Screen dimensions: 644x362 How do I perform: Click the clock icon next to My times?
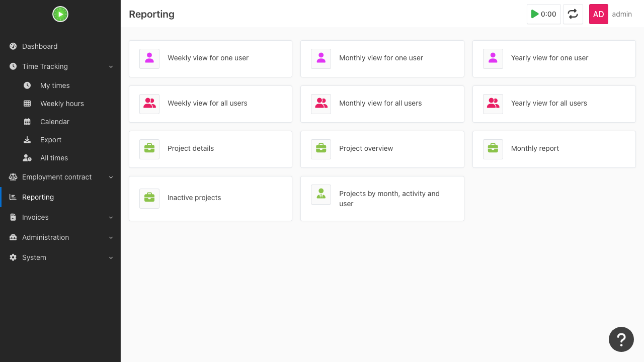(27, 85)
